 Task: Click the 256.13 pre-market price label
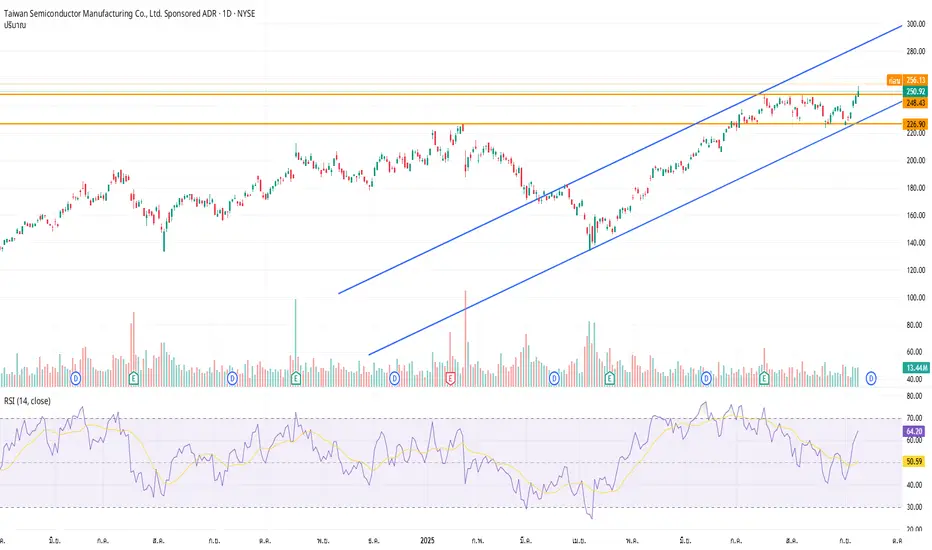pyautogui.click(x=915, y=80)
